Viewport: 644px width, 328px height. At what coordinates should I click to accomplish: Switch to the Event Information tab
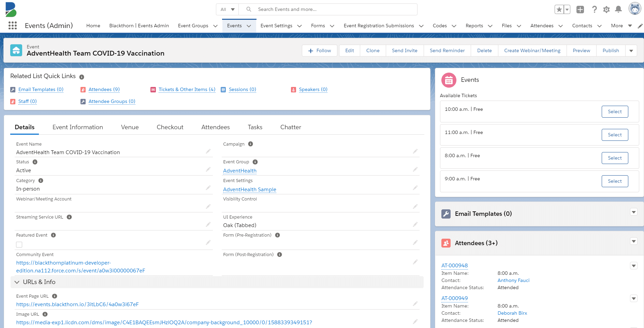click(78, 127)
